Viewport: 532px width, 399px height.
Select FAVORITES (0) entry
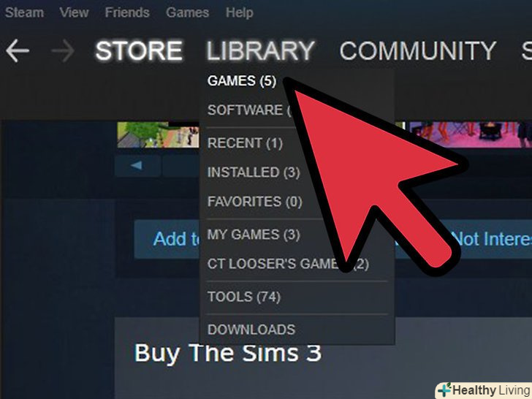[255, 202]
